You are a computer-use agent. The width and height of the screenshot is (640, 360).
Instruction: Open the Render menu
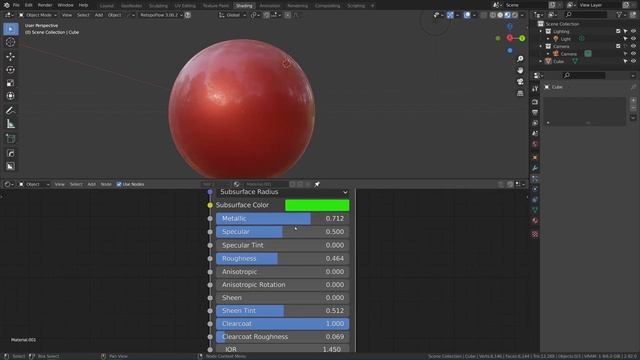(45, 5)
